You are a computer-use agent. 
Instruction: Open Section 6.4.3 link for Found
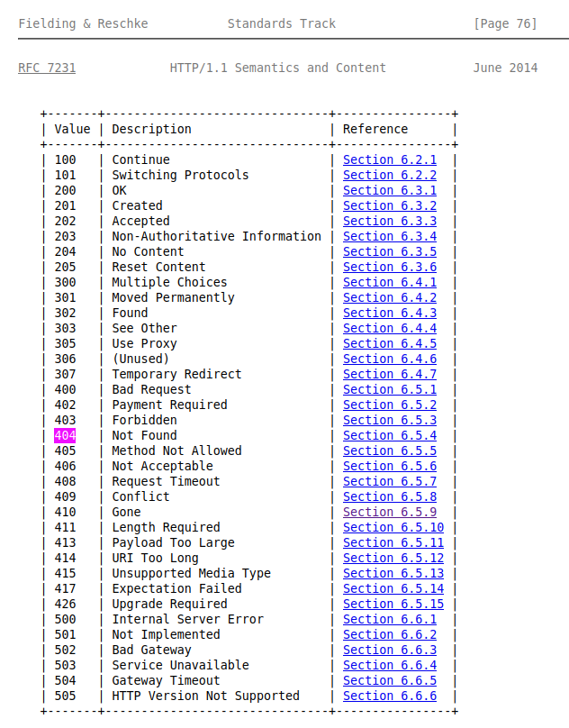(x=390, y=313)
